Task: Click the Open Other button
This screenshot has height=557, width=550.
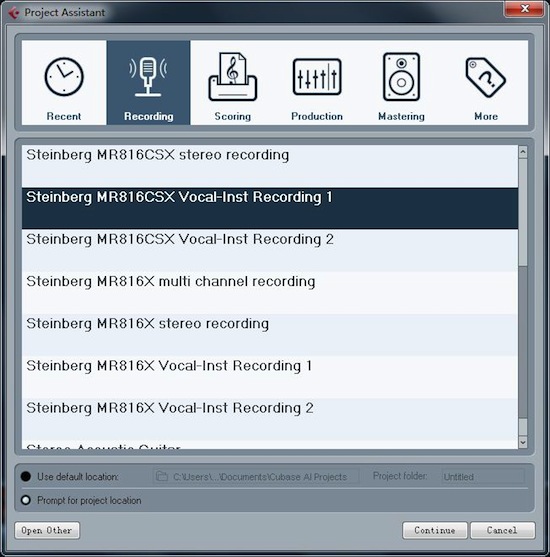Action: (47, 530)
